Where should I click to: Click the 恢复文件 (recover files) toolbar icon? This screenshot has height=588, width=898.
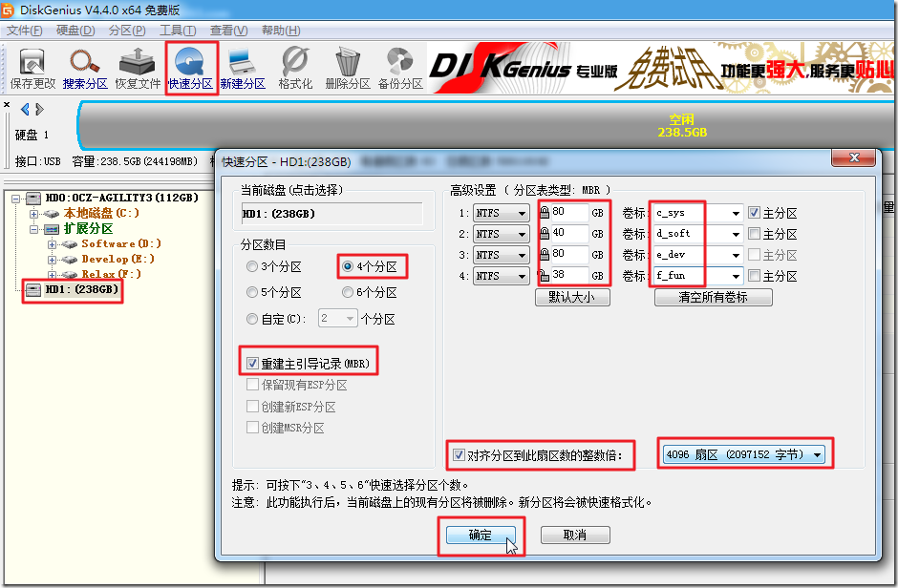tap(138, 70)
